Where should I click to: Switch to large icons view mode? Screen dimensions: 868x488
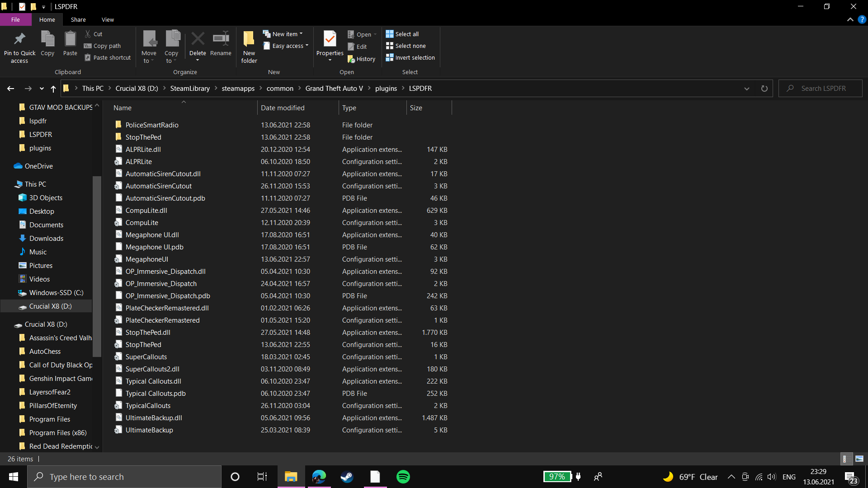859,459
